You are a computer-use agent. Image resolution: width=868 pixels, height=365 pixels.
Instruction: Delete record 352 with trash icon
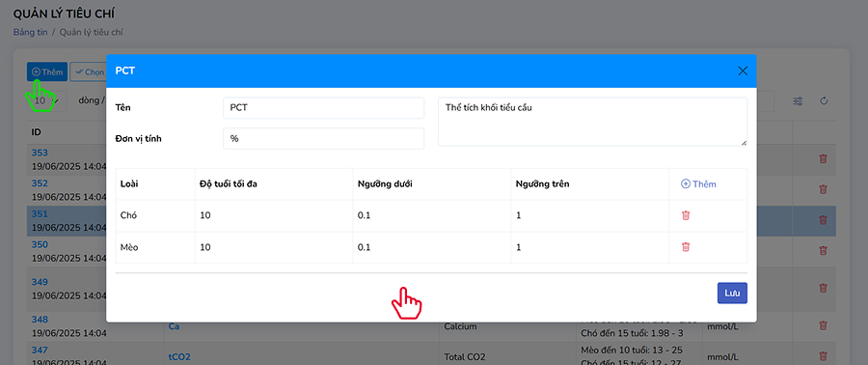(x=824, y=189)
